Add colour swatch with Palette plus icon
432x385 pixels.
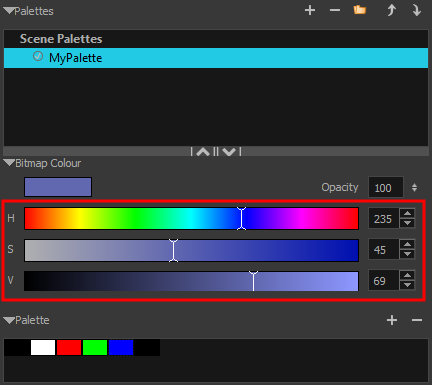(x=392, y=320)
